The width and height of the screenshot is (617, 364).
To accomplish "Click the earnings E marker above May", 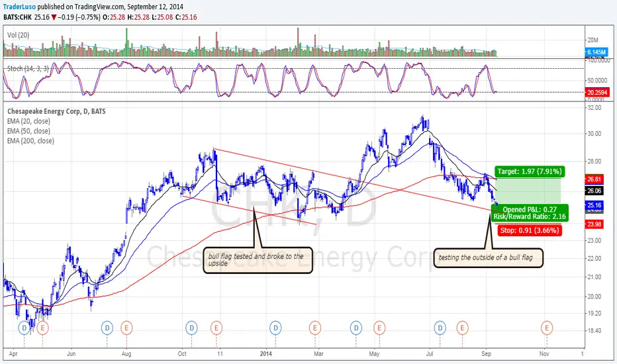I will pos(379,328).
